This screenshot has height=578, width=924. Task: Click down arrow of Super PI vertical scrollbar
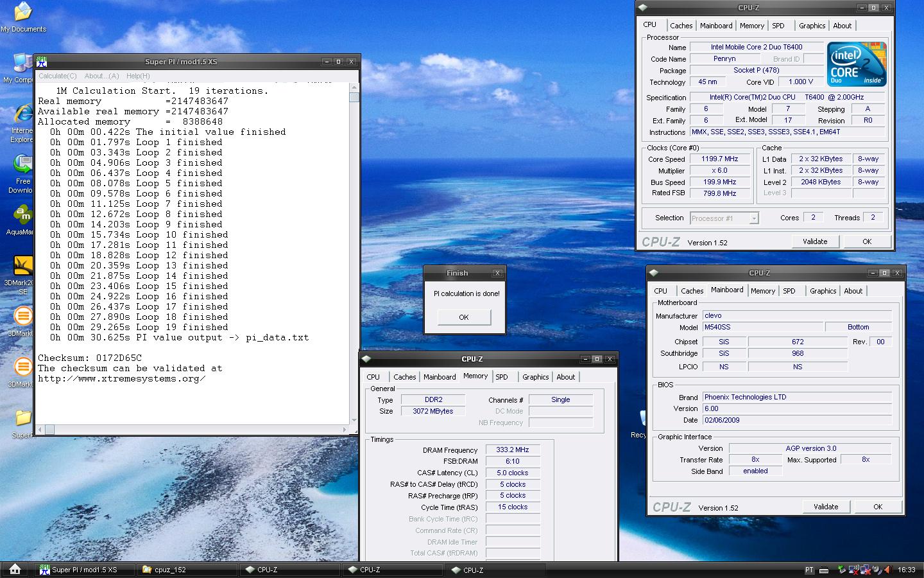pyautogui.click(x=354, y=420)
